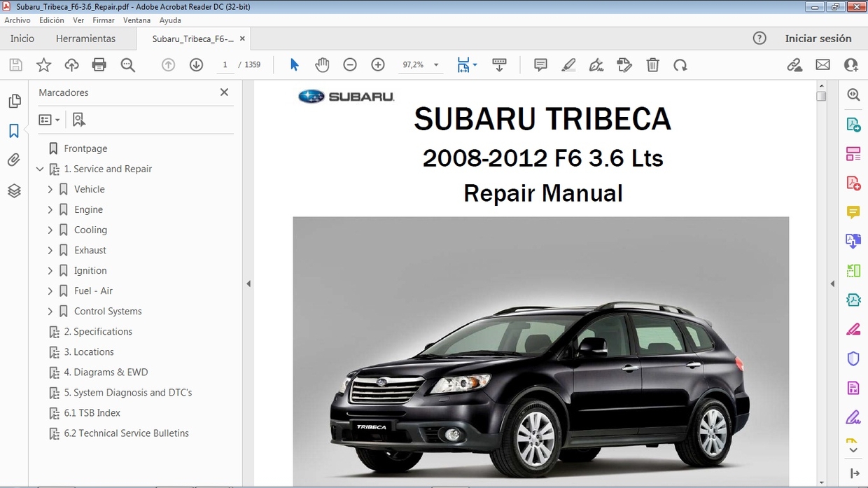Viewport: 868px width, 488px height.
Task: Open the Archivo menu
Action: [x=17, y=20]
